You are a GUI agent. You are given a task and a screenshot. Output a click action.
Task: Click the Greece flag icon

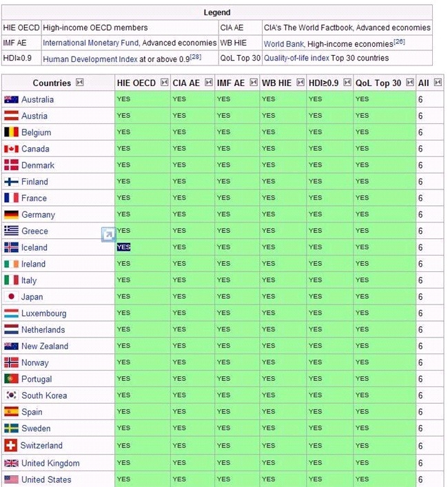coord(11,231)
